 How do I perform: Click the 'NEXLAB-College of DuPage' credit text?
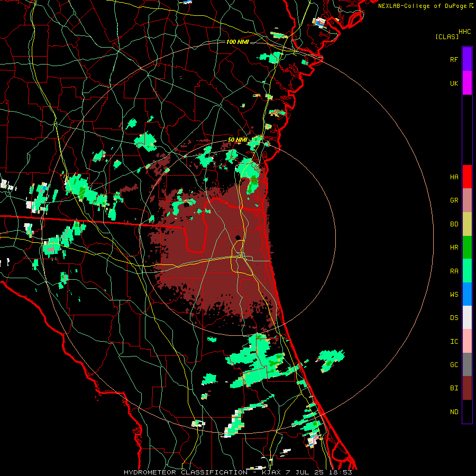[x=422, y=6]
